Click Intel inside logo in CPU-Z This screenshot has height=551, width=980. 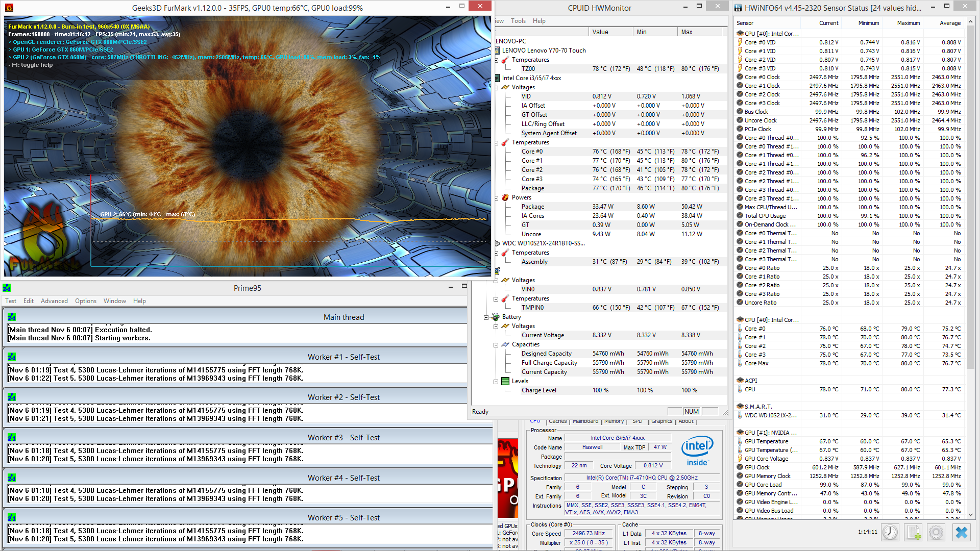697,451
